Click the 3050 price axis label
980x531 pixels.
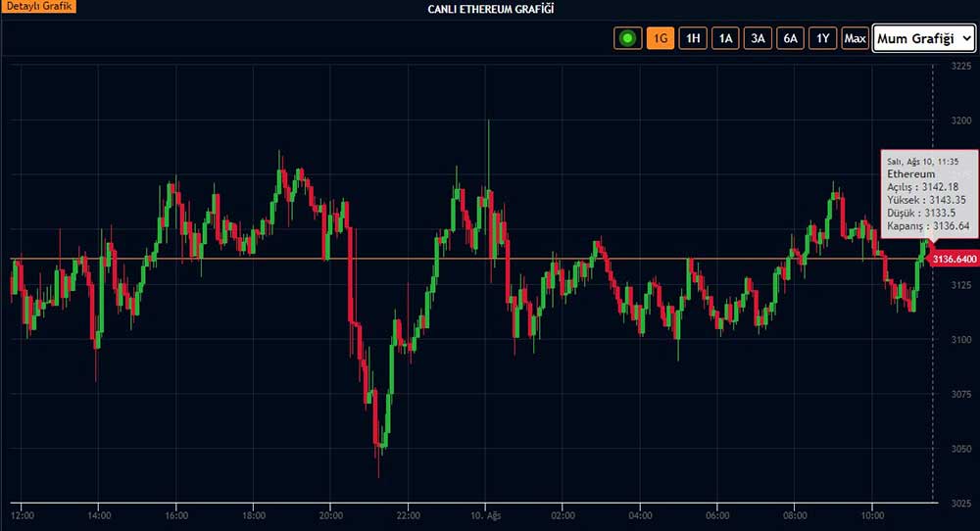click(x=961, y=449)
